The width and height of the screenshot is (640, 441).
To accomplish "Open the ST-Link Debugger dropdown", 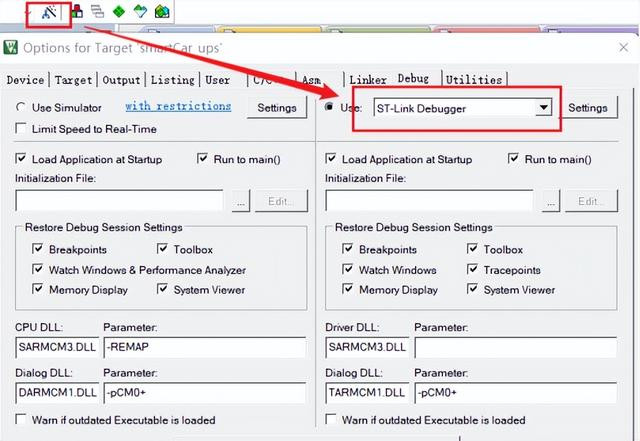I will 543,108.
